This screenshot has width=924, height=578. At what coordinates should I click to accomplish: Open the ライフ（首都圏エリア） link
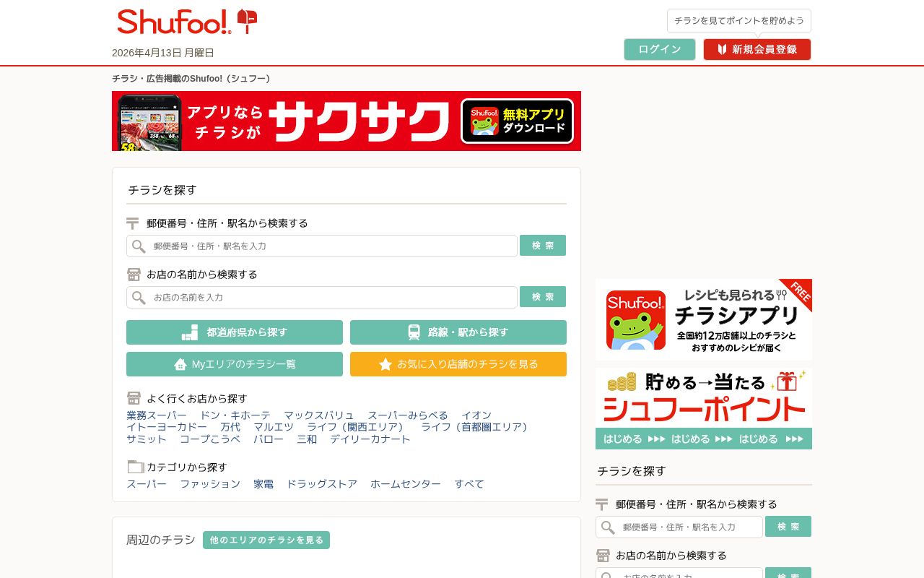tap(476, 427)
